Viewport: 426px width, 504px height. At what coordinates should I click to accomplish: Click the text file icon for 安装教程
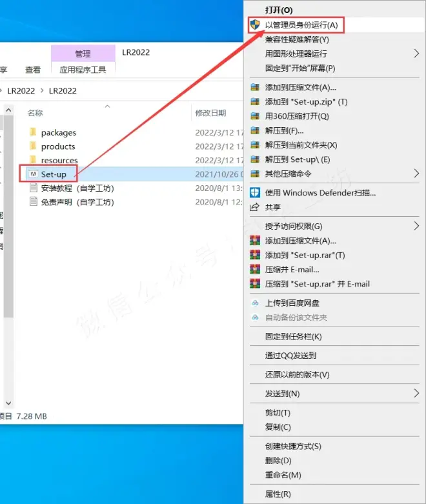(33, 188)
